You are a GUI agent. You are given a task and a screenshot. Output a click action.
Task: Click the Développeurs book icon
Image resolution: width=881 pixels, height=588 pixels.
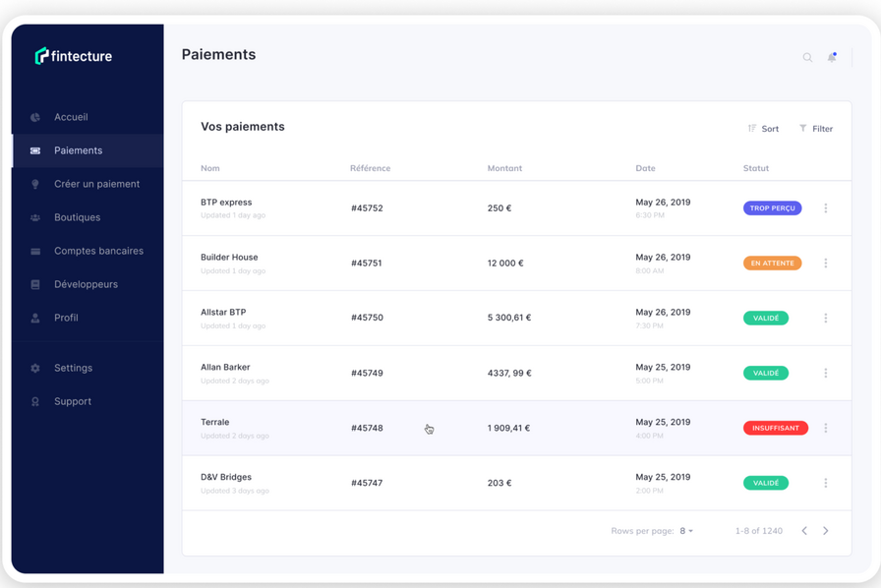coord(35,284)
